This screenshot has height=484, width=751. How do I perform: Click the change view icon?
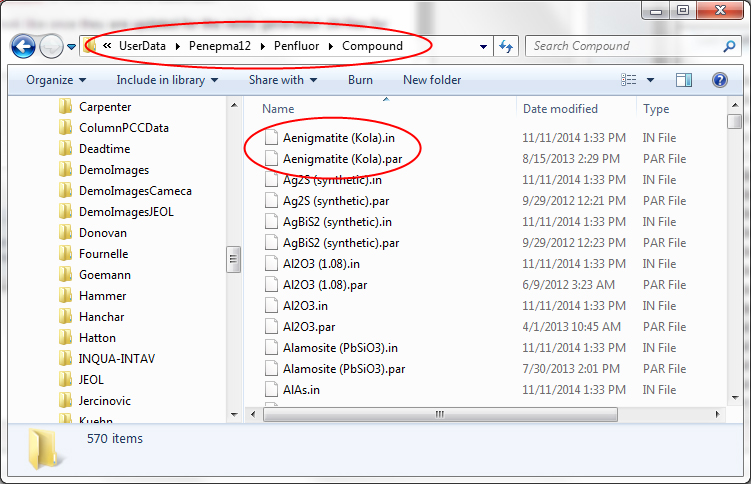tap(629, 80)
